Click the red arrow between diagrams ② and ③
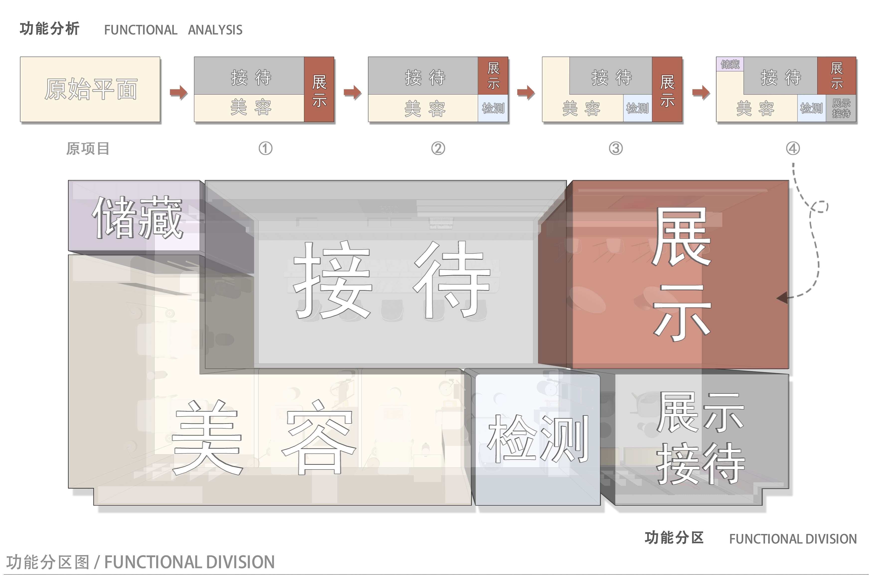Image resolution: width=874 pixels, height=588 pixels. click(526, 92)
